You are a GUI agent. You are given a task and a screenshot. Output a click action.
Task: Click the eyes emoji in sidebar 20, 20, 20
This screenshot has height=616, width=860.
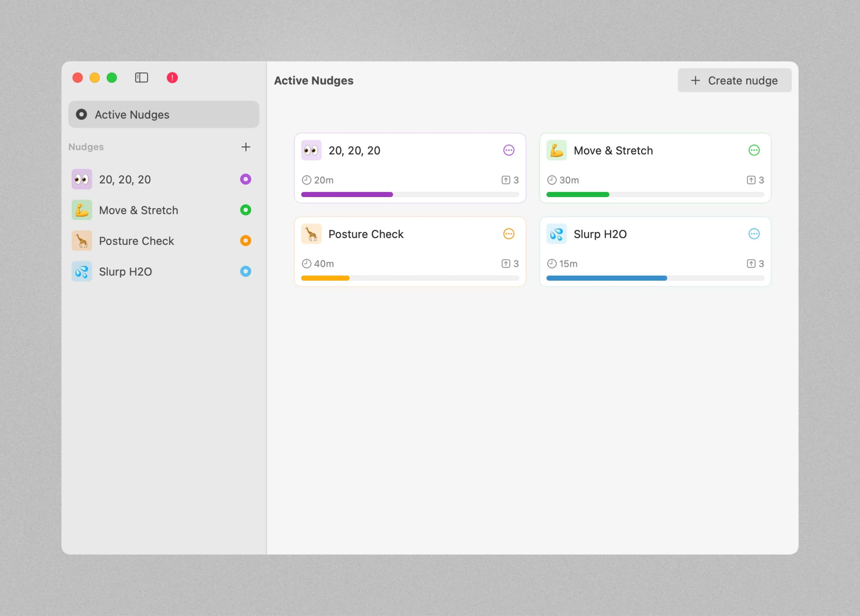(x=82, y=179)
